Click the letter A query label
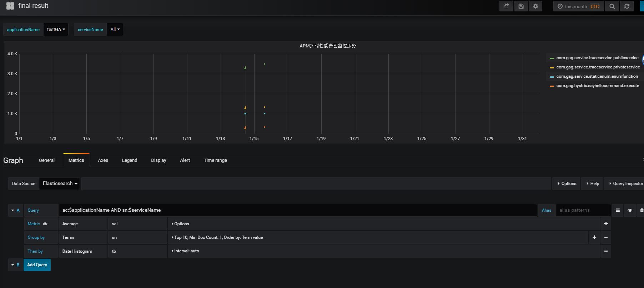 pos(18,210)
